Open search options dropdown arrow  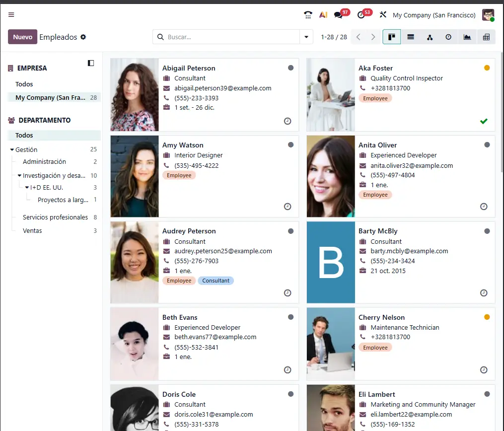(306, 37)
